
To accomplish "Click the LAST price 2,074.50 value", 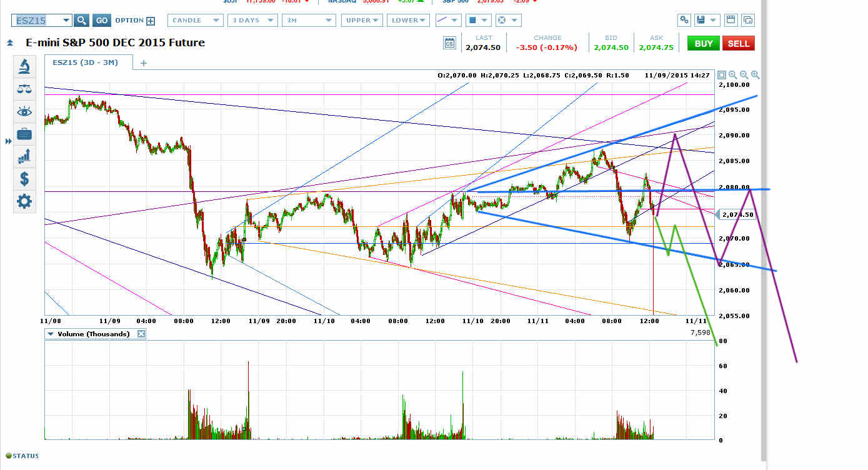I will pyautogui.click(x=482, y=47).
